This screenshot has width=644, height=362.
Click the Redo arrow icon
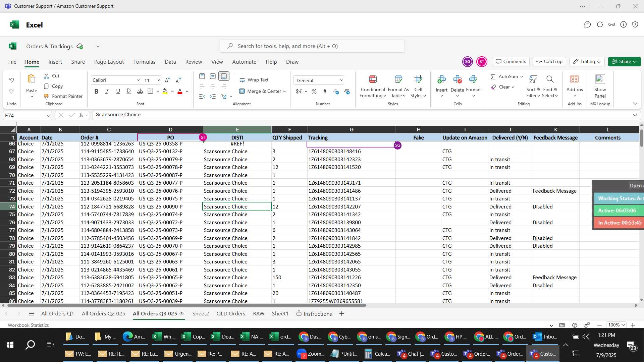[12, 91]
